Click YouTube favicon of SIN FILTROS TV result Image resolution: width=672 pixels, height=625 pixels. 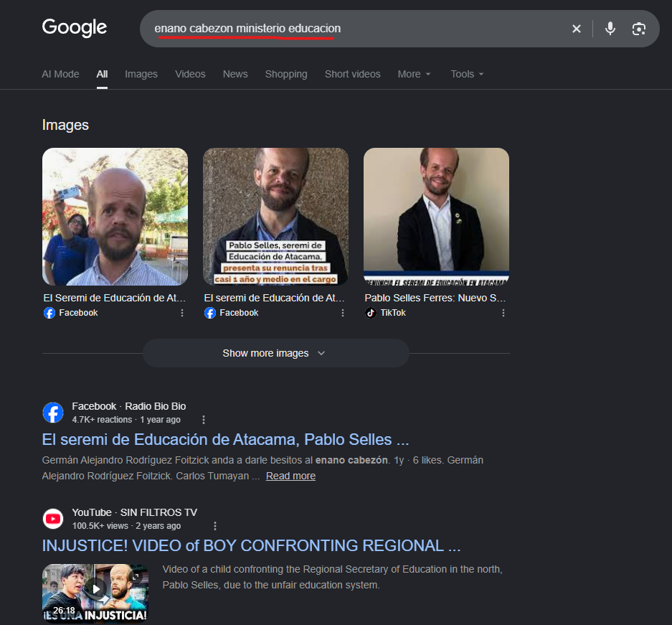(x=53, y=519)
